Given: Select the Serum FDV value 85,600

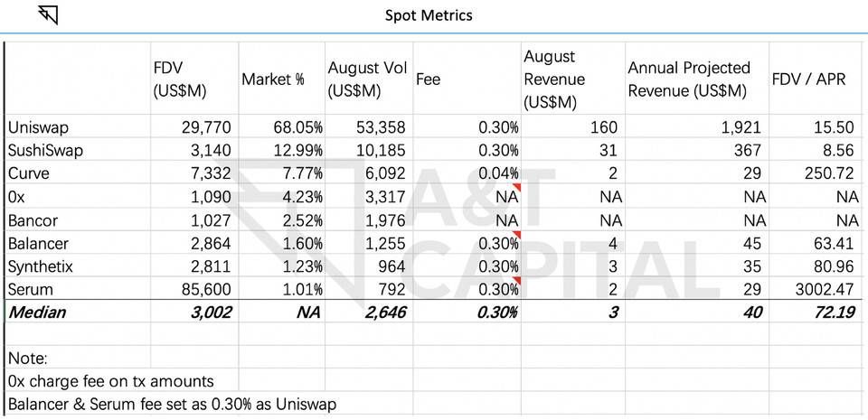Looking at the screenshot, I should pyautogui.click(x=206, y=290).
